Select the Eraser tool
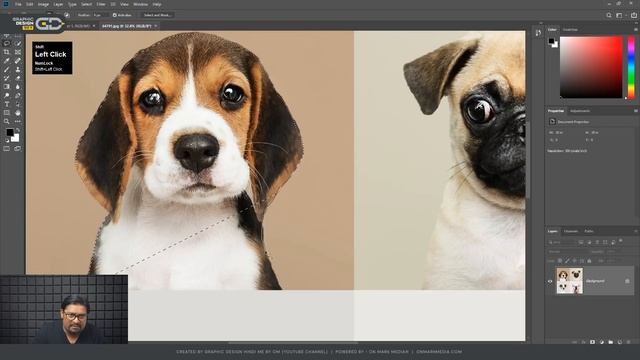Image resolution: width=640 pixels, height=360 pixels. (x=18, y=78)
